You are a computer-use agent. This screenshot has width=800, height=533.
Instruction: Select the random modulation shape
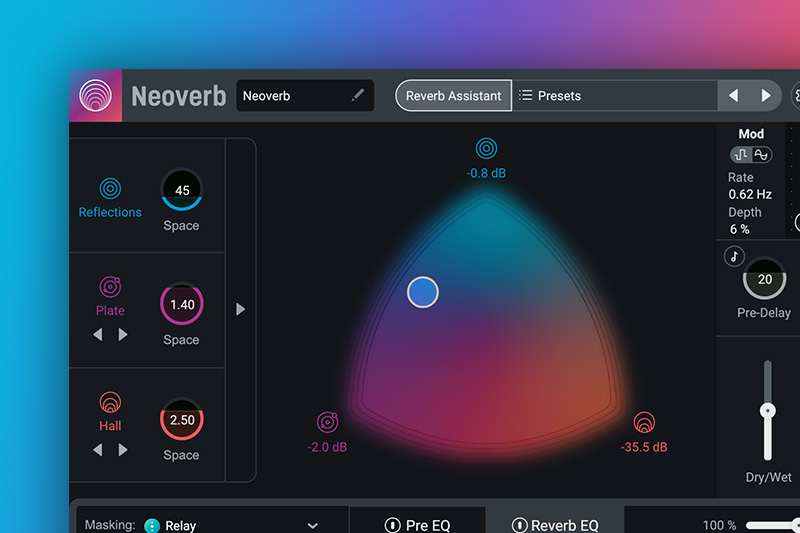741,155
